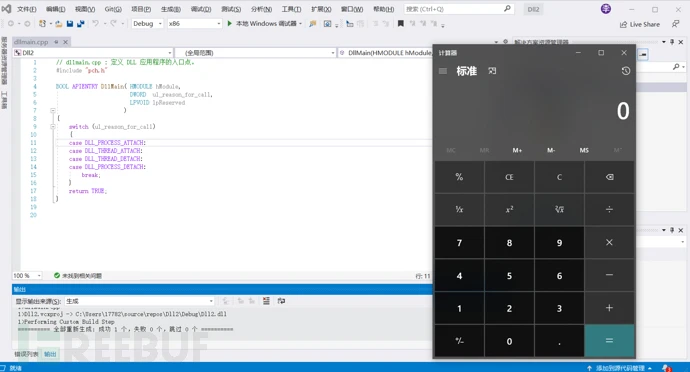Open the 100 % editor zoom dropdown
Image resolution: width=690 pixels, height=372 pixels.
pos(27,276)
